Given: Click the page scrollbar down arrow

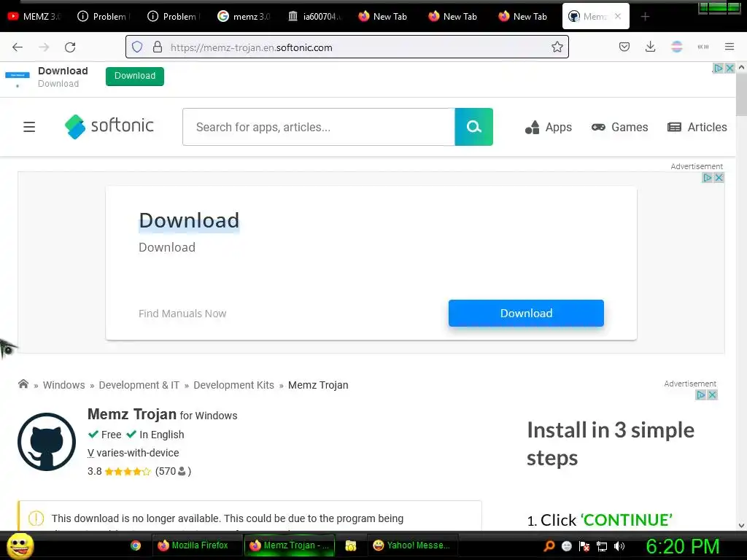Looking at the screenshot, I should [x=741, y=525].
